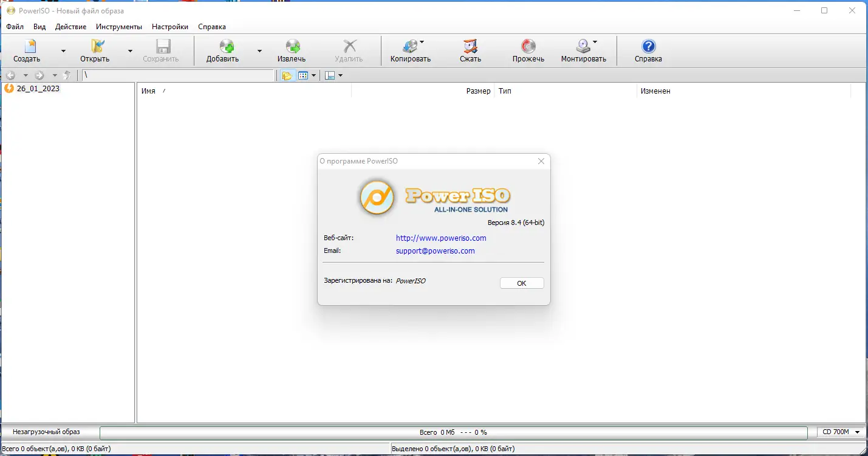Expand the Открыть dropdown arrow
Image resolution: width=868 pixels, height=456 pixels.
click(130, 51)
